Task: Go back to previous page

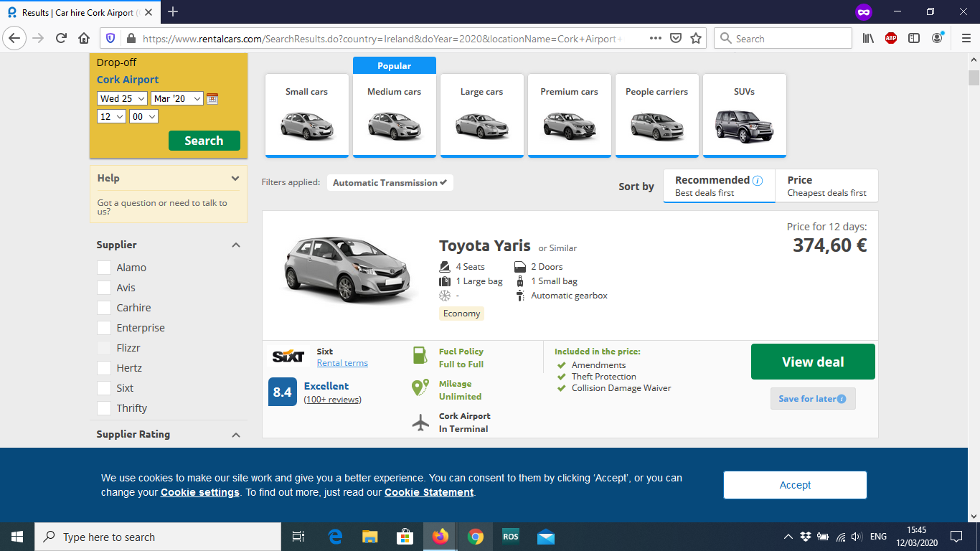Action: [x=14, y=39]
